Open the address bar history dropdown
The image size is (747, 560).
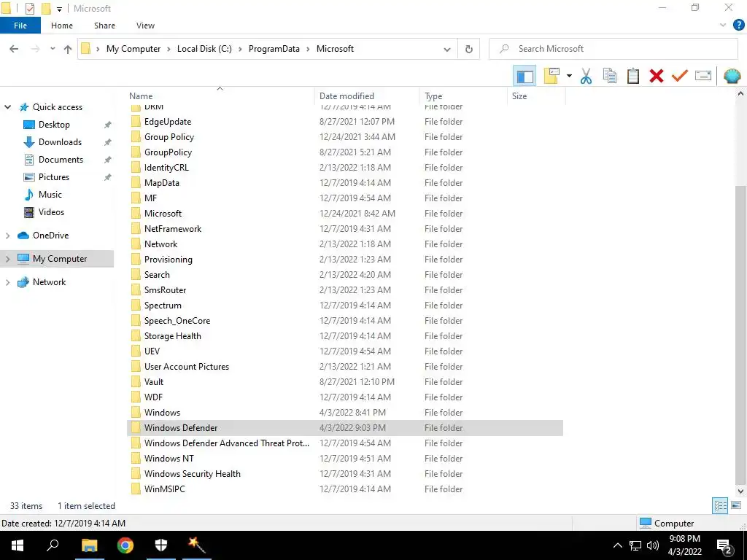[447, 49]
